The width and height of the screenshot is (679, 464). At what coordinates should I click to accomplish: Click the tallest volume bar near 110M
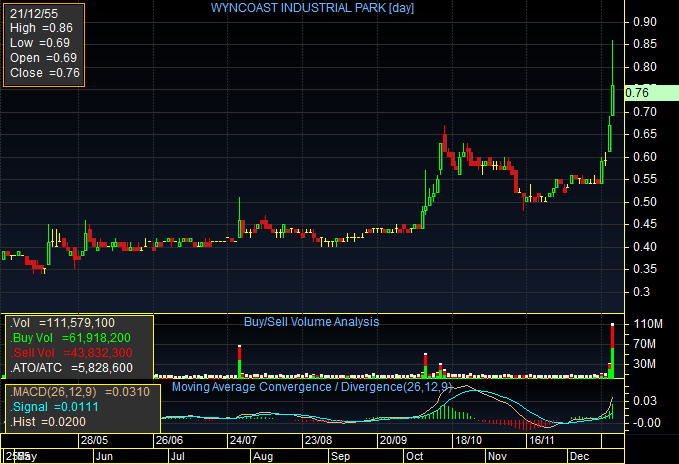point(612,351)
